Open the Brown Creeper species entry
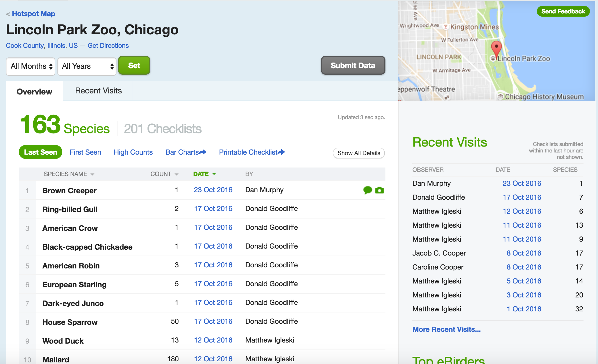The height and width of the screenshot is (364, 598). click(69, 191)
